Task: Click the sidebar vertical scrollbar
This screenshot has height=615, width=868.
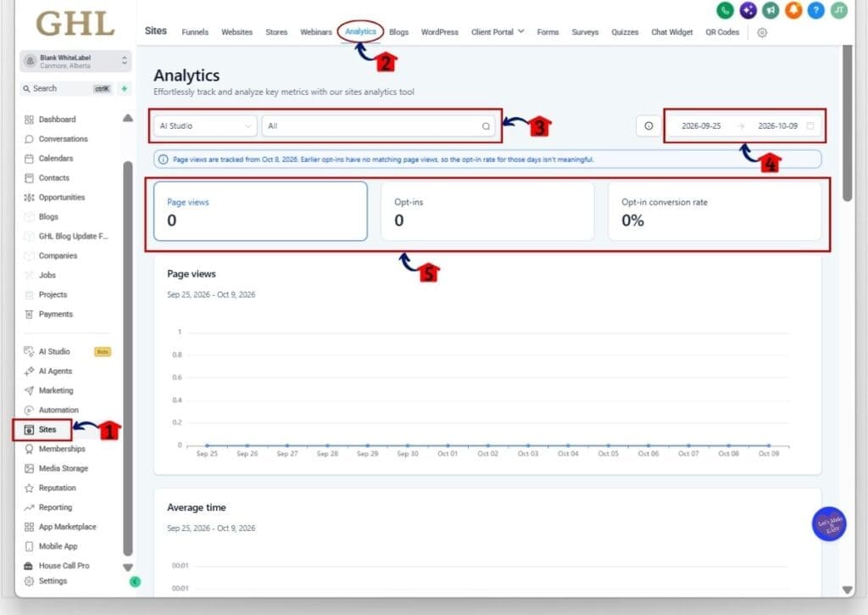Action: coord(128,359)
